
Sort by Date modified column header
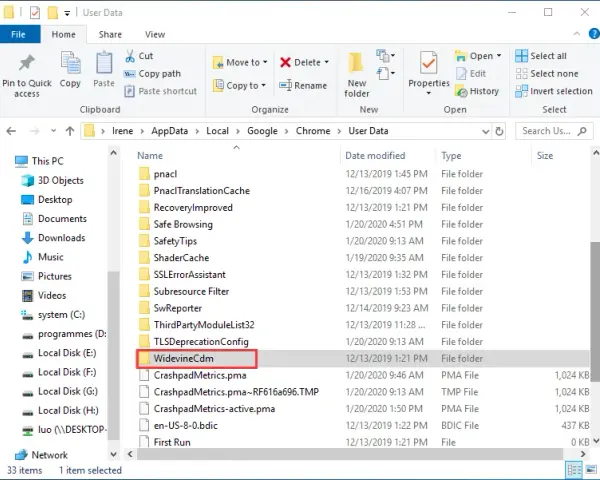click(x=375, y=156)
